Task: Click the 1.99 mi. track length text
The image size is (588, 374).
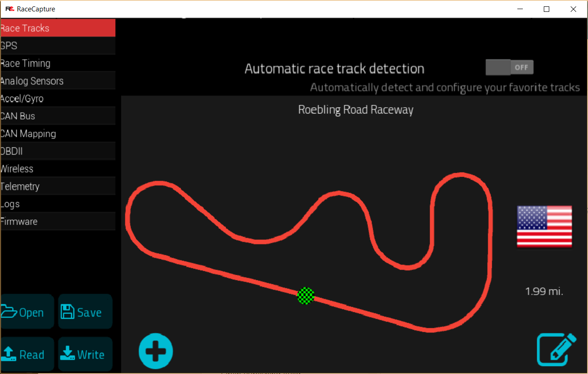Action: pyautogui.click(x=544, y=291)
